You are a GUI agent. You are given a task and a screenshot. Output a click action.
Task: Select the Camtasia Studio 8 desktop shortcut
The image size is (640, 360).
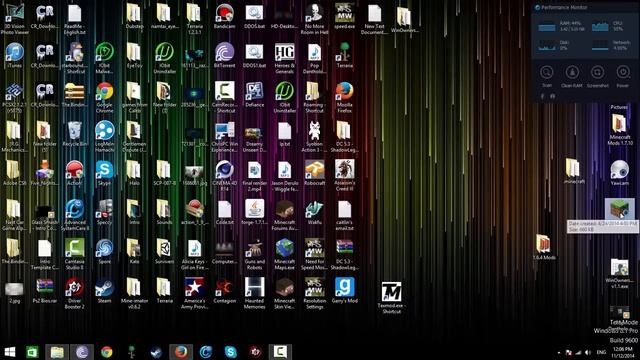75,254
